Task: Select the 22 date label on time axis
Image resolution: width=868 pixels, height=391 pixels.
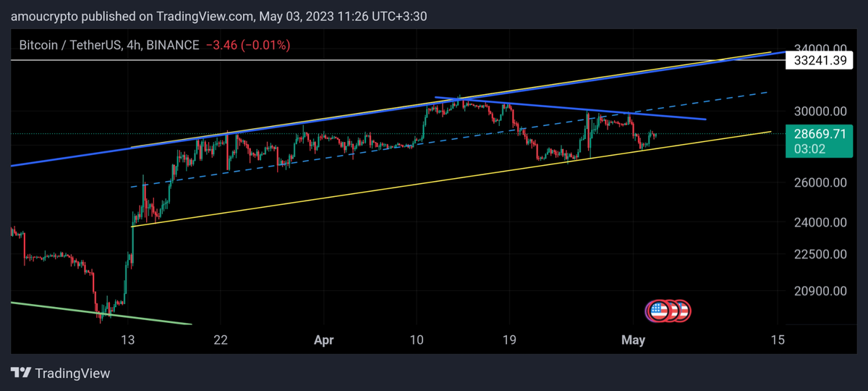Action: tap(221, 340)
